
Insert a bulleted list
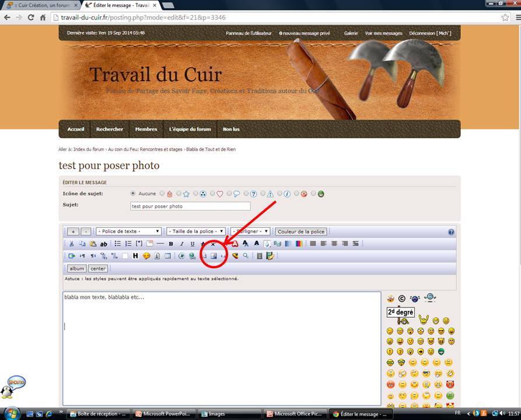click(x=118, y=244)
